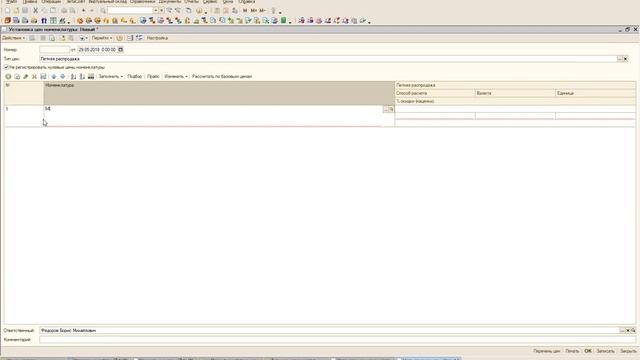Screen dimensions: 640x360
Task: Click the Подбор button
Action: (x=134, y=76)
